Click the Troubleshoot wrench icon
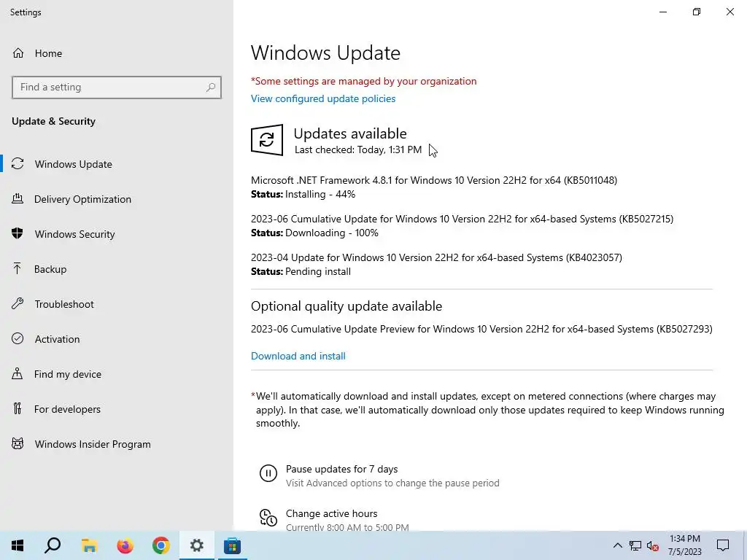The height and width of the screenshot is (560, 747). (x=18, y=304)
